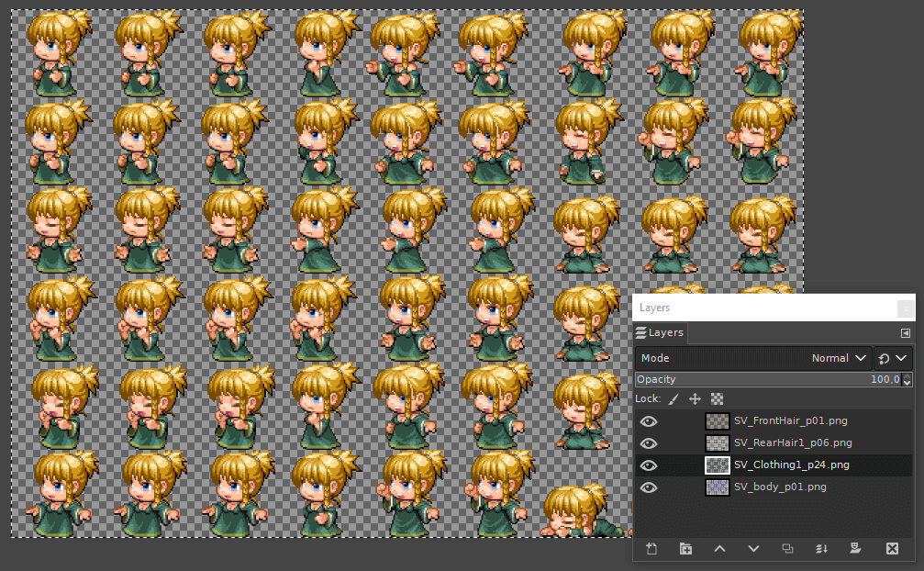The width and height of the screenshot is (924, 571).
Task: Hide the SV_RearHair1_p06.png layer
Action: pos(649,443)
